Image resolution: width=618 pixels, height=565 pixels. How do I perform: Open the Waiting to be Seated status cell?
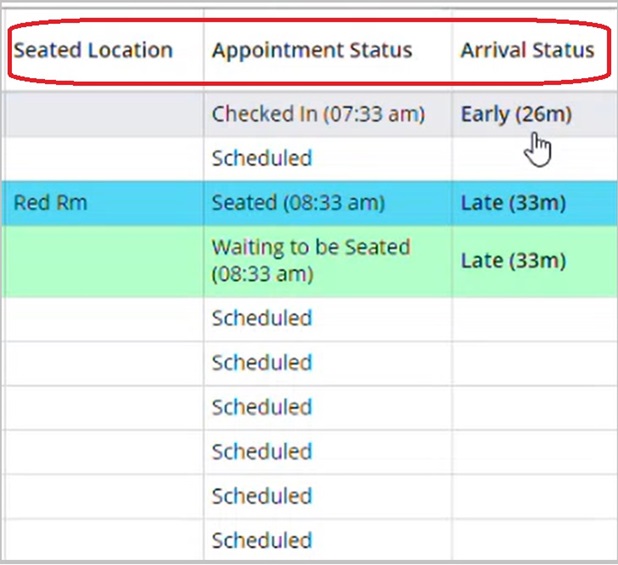click(310, 260)
